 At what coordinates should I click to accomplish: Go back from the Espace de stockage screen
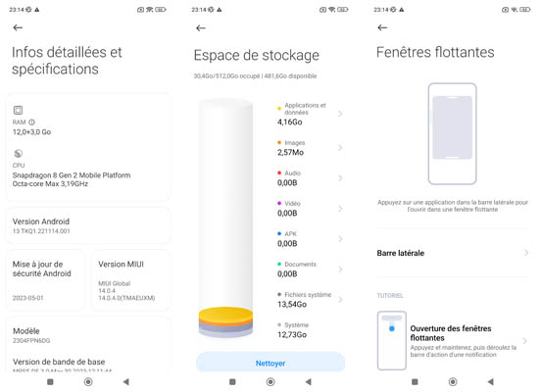click(x=201, y=28)
